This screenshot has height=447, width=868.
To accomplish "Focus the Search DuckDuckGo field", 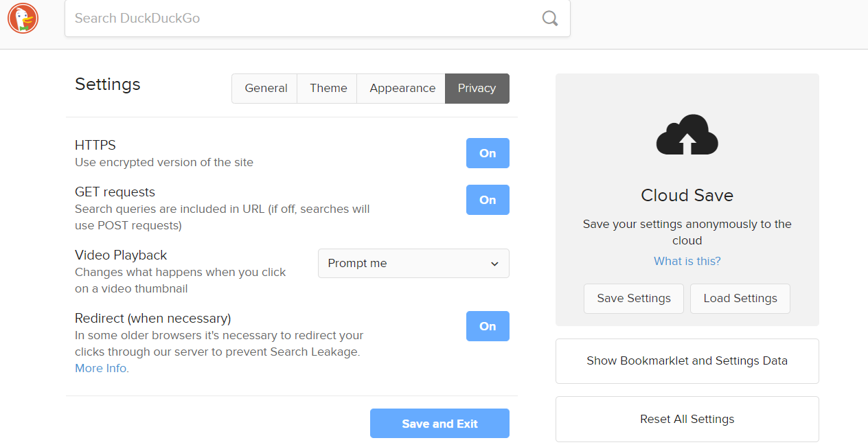I will point(317,19).
